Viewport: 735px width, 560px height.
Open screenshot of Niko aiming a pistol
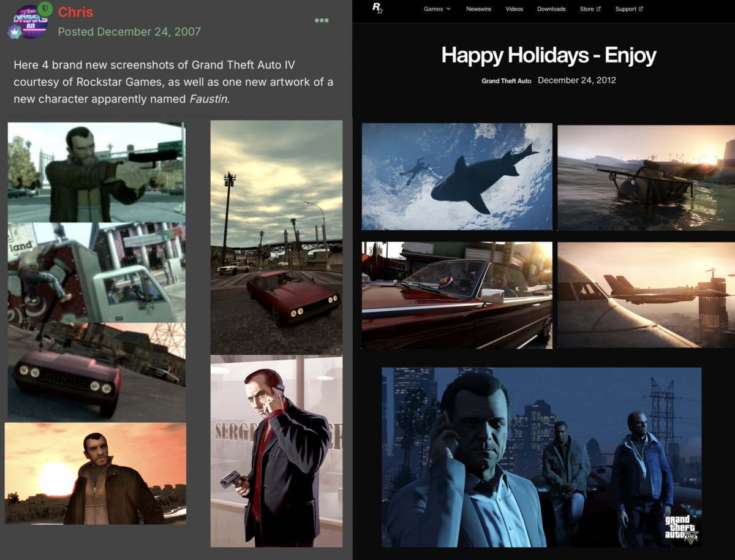pyautogui.click(x=96, y=172)
